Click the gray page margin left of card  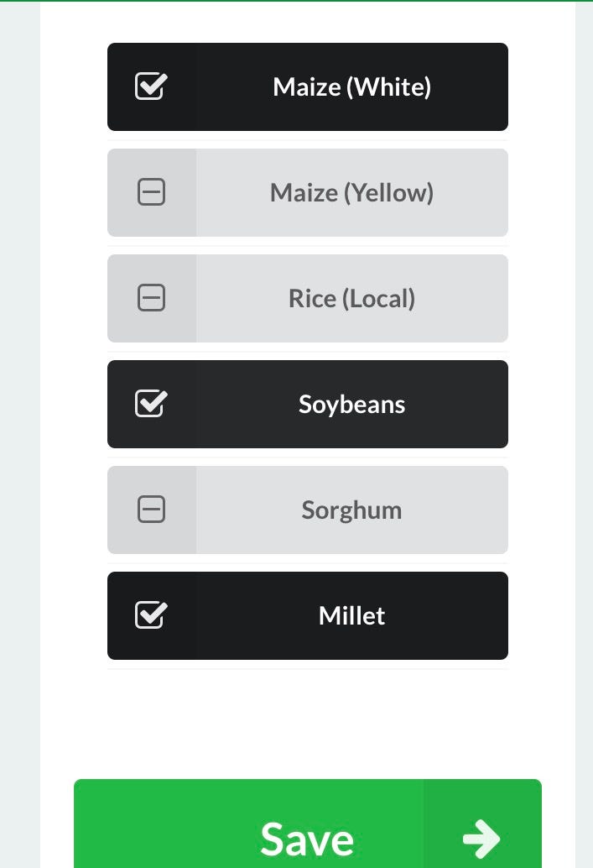coord(20,435)
